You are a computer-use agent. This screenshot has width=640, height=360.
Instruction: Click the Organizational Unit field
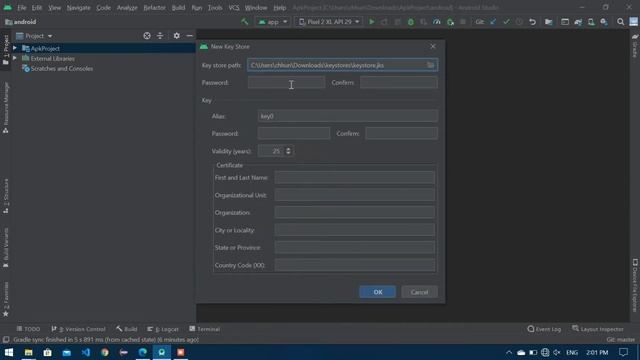355,195
